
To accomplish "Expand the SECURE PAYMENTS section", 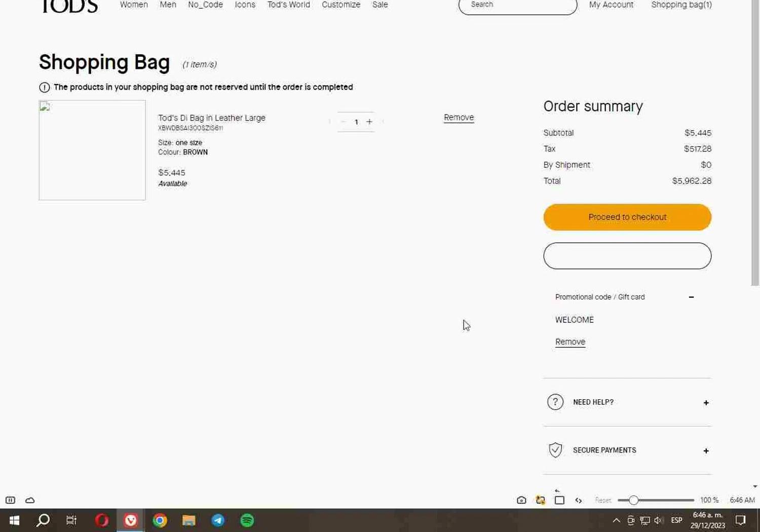I will click(x=706, y=451).
